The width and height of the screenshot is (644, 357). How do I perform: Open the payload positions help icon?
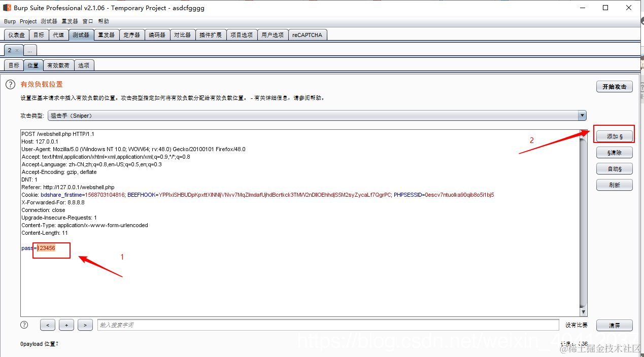(x=10, y=85)
